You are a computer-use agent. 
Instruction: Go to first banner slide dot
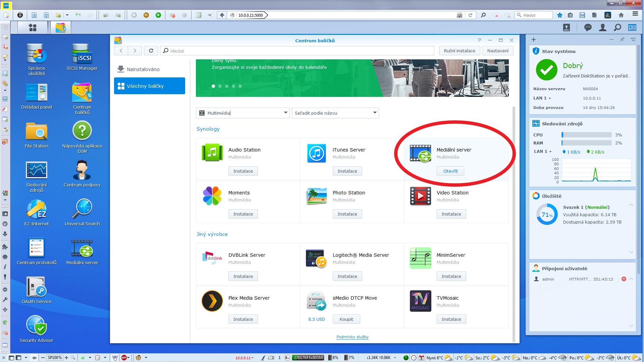[213, 86]
